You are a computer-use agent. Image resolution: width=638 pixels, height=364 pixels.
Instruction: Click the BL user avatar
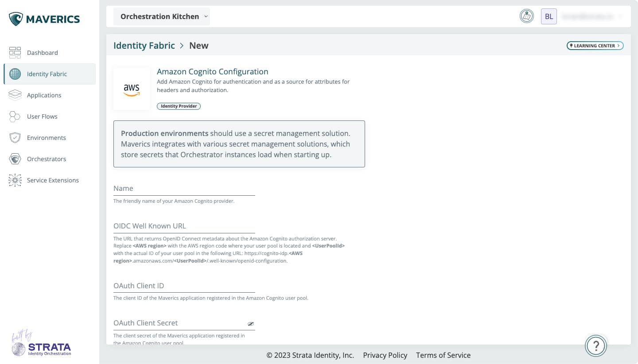click(549, 16)
